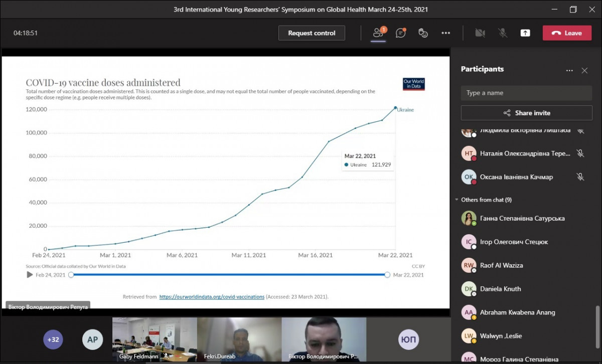Open the meeting chat icon
The image size is (602, 364).
click(x=400, y=33)
